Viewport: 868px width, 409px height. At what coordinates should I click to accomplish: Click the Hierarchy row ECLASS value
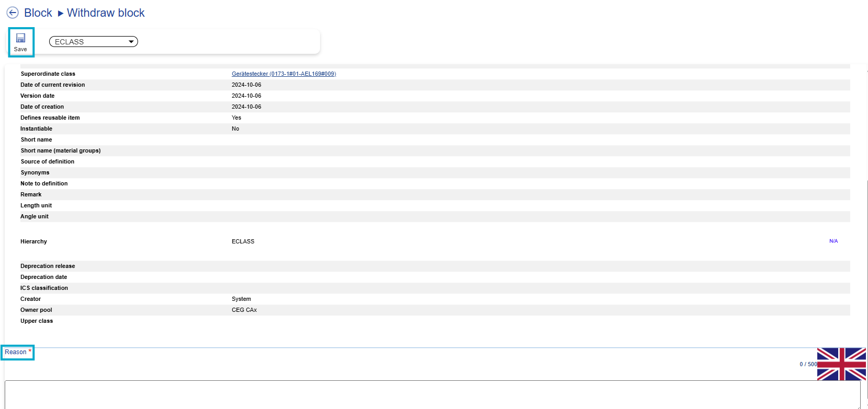[x=243, y=242]
